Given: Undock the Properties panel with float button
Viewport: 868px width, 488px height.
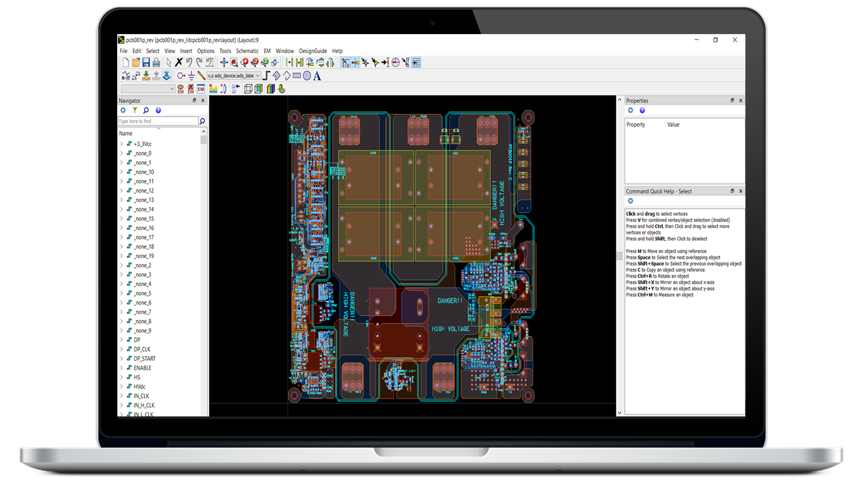Looking at the screenshot, I should (x=732, y=100).
